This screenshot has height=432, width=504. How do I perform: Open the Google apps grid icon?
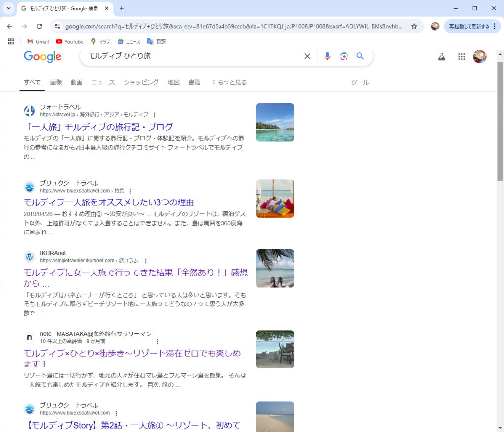(461, 57)
